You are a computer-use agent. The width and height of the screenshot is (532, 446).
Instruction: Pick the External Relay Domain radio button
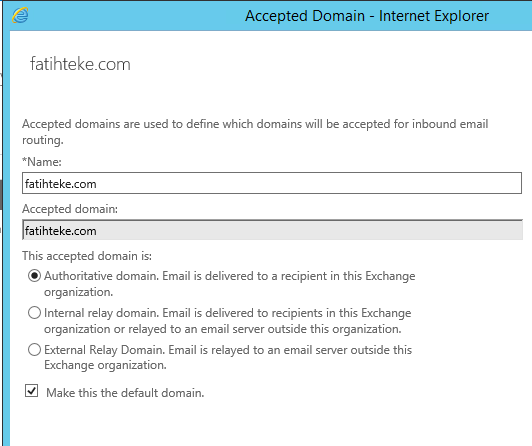pyautogui.click(x=34, y=350)
